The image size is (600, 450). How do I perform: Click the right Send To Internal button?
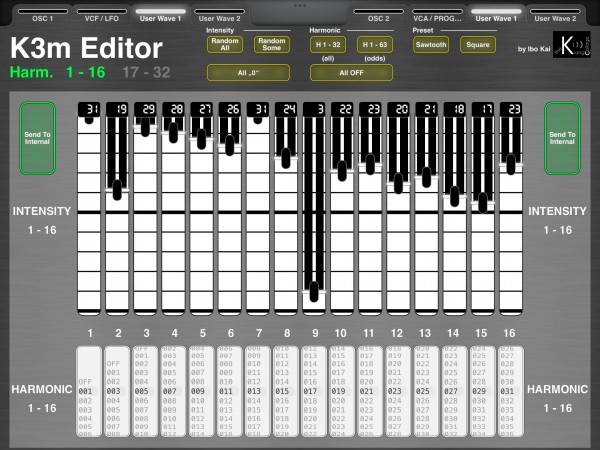coord(562,138)
